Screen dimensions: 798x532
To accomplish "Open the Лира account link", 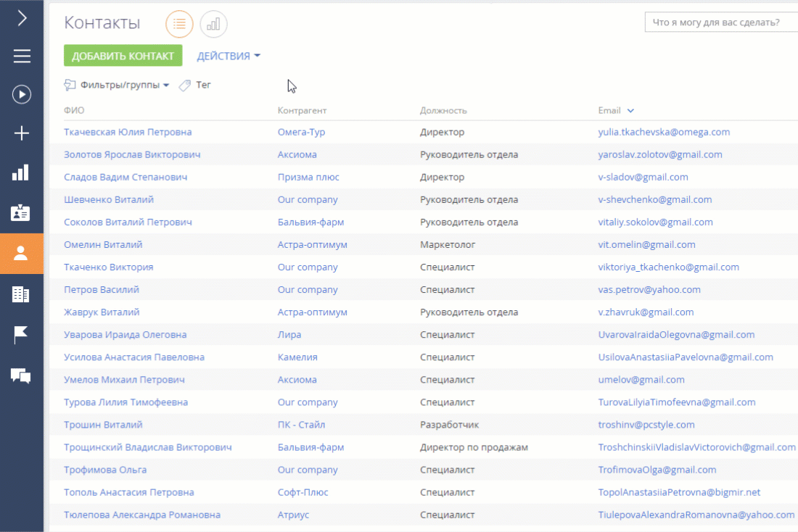I will click(x=289, y=335).
